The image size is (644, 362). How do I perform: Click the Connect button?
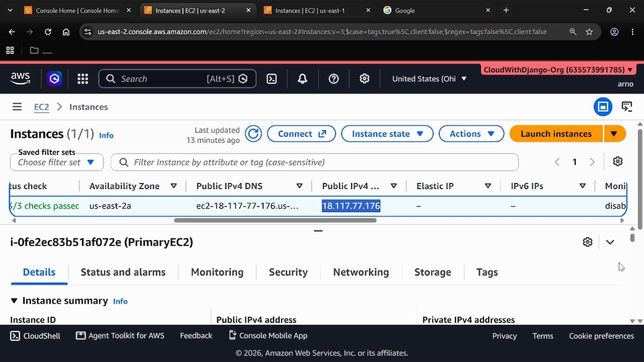pos(301,134)
